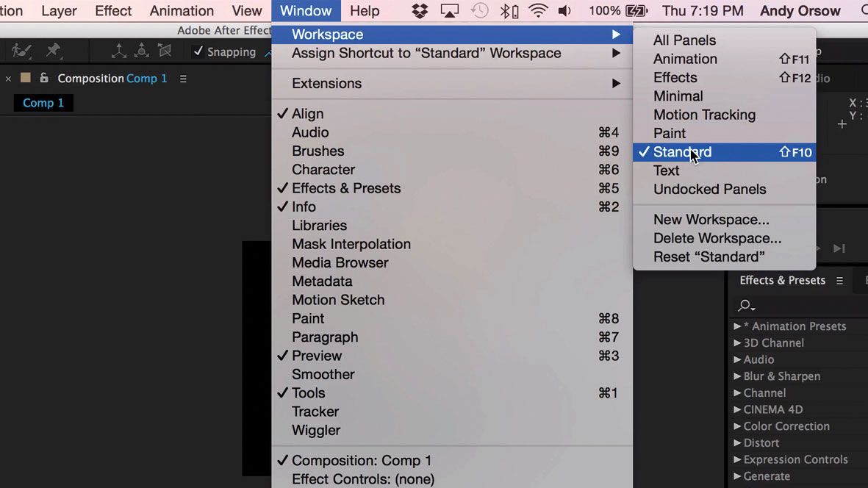Switch to World Axis mode
The width and height of the screenshot is (868, 488).
click(x=141, y=51)
